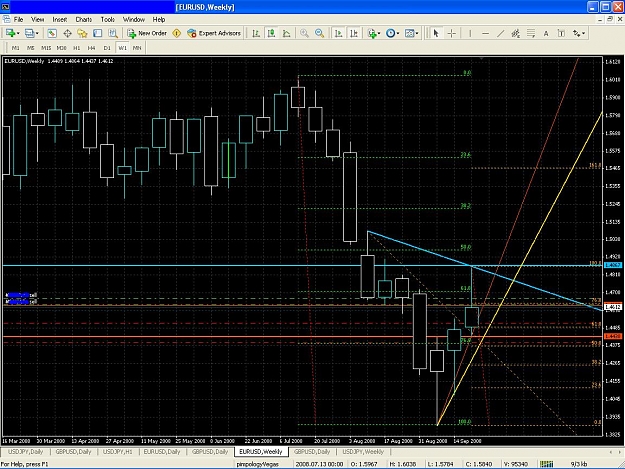Expand the New Chart dropdown arrow
625x469 pixels.
coord(18,33)
